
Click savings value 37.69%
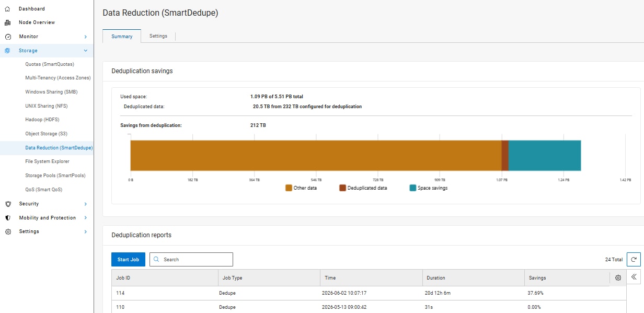coord(535,293)
